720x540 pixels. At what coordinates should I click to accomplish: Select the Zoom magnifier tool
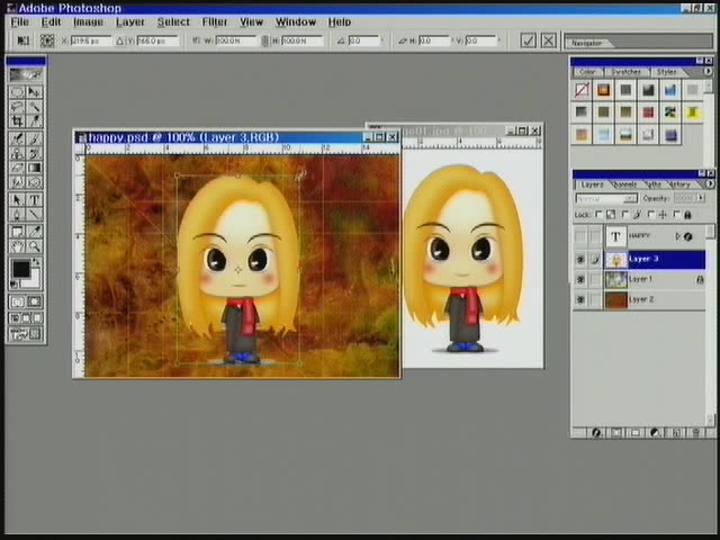coord(34,247)
